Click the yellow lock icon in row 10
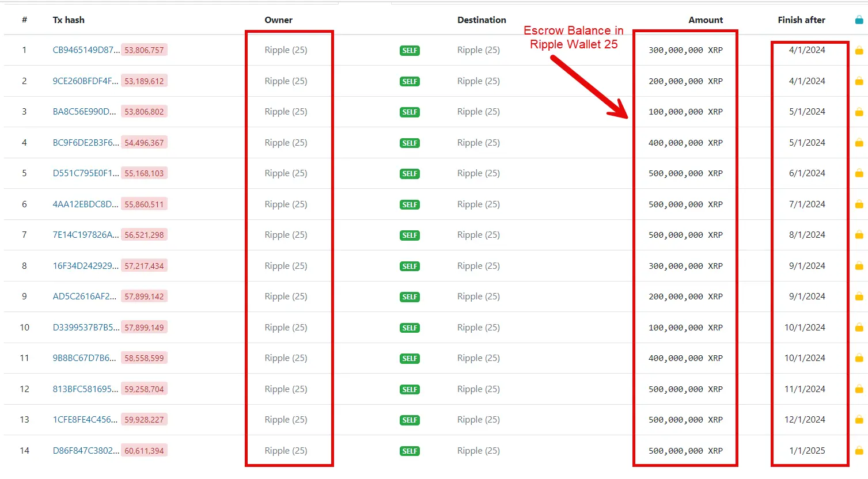This screenshot has height=479, width=868. 859,328
